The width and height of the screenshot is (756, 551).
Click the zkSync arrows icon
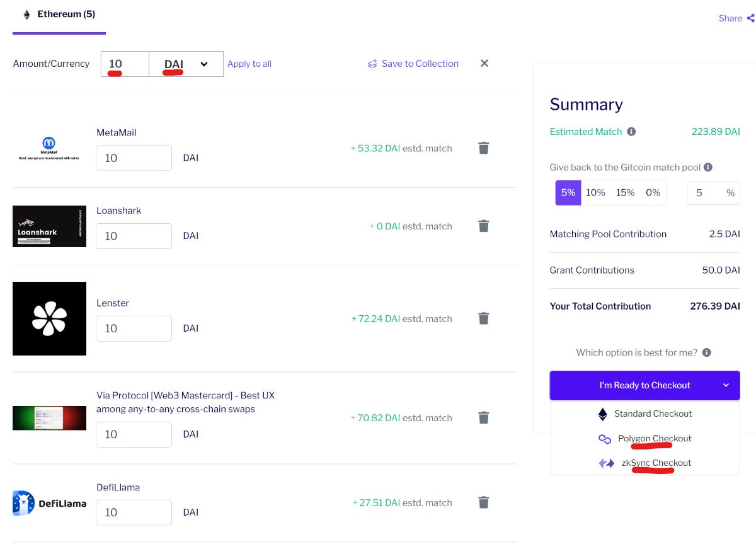tap(606, 463)
